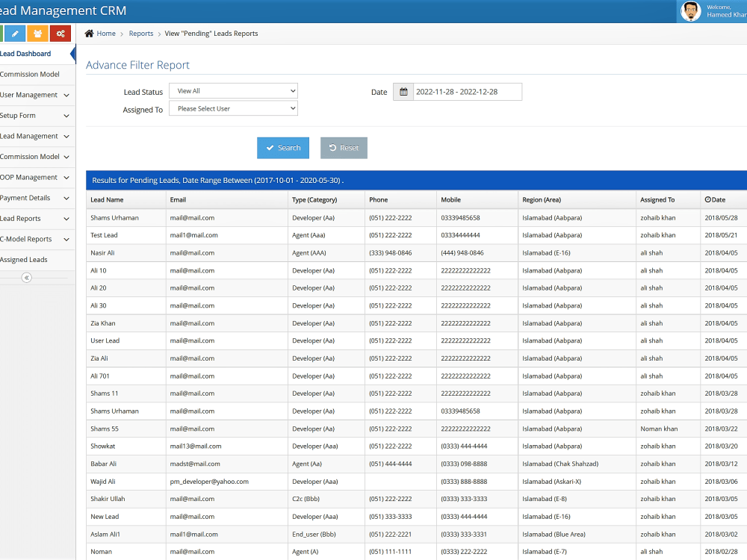The width and height of the screenshot is (747, 560).
Task: Click the user avatar in header
Action: point(690,11)
